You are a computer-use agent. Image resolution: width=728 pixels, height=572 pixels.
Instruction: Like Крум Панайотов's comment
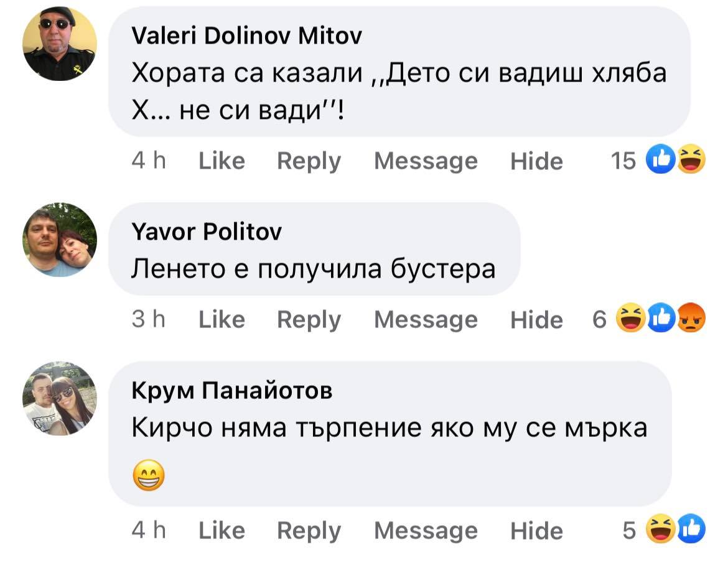tap(222, 531)
